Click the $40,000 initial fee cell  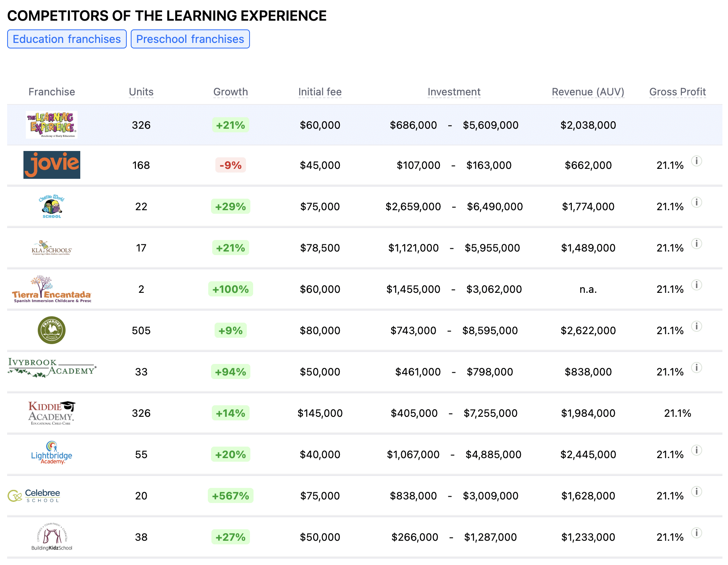tap(320, 454)
